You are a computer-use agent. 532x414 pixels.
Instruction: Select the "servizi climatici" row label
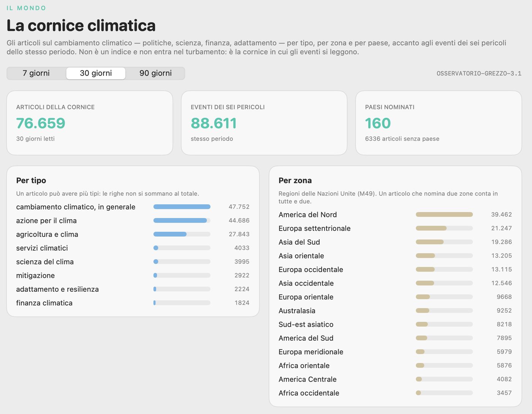pyautogui.click(x=42, y=248)
